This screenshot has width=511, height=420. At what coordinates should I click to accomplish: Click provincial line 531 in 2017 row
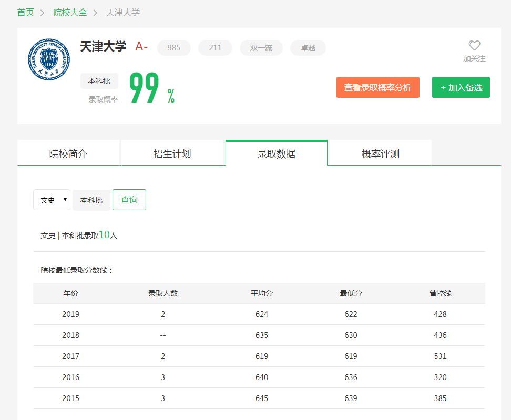click(x=440, y=356)
